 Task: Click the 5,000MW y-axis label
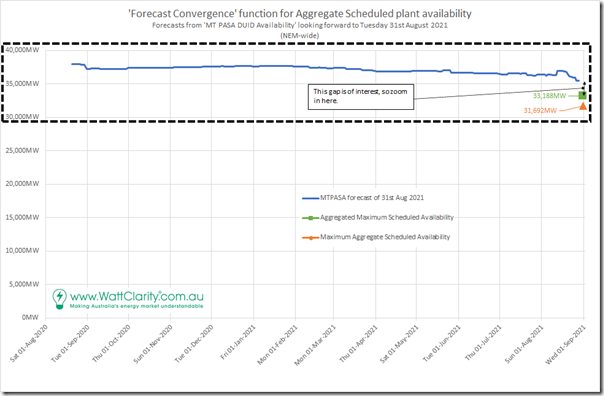[24, 284]
